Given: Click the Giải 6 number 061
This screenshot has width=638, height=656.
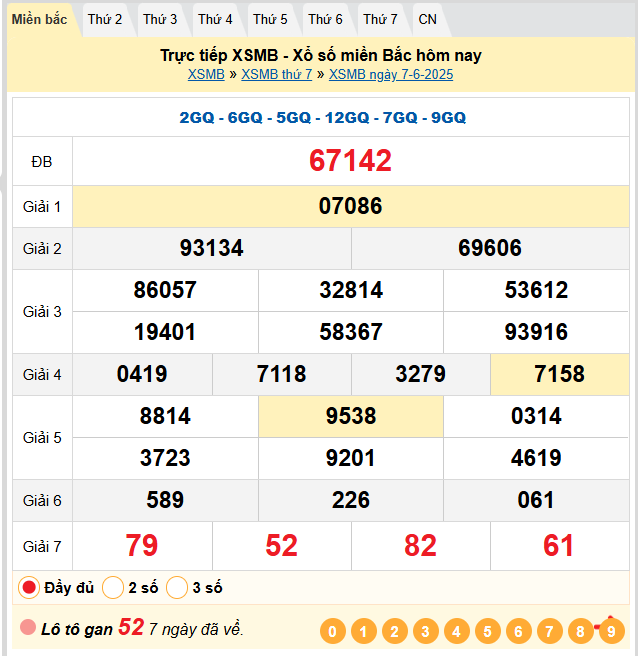Looking at the screenshot, I should click(536, 500).
